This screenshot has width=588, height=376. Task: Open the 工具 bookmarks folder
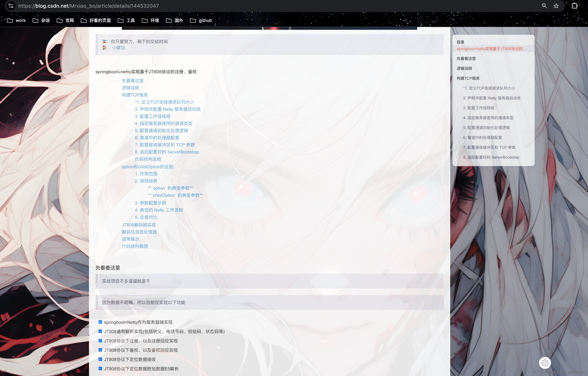(x=126, y=20)
